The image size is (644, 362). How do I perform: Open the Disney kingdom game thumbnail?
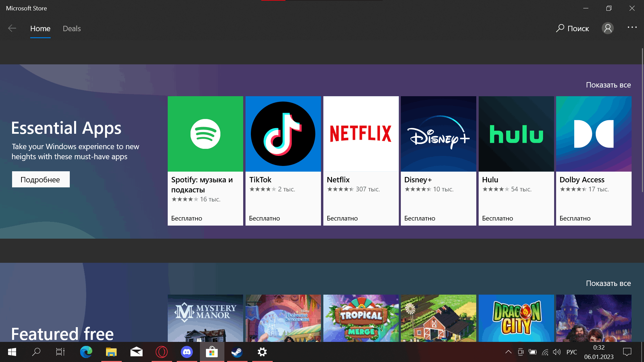click(x=283, y=318)
